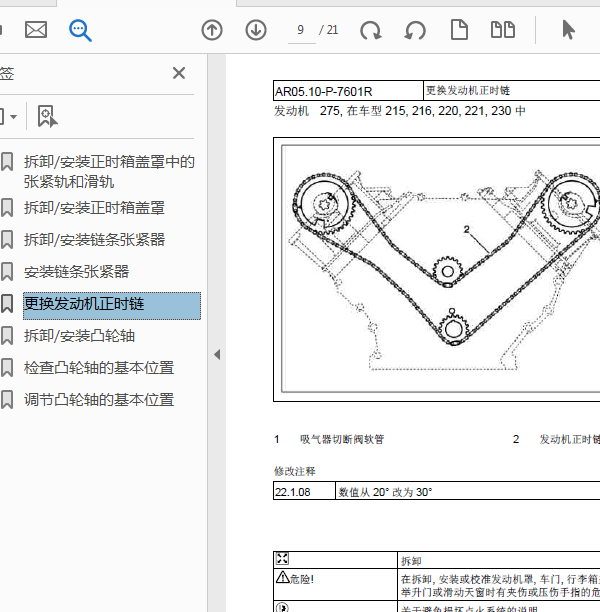Open bookmark 调节凸轮轴的基本位置
The height and width of the screenshot is (612, 600).
(x=99, y=400)
